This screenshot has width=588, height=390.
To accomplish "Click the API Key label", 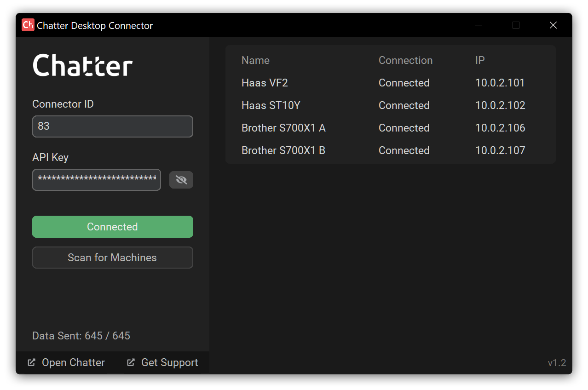I will click(x=50, y=157).
